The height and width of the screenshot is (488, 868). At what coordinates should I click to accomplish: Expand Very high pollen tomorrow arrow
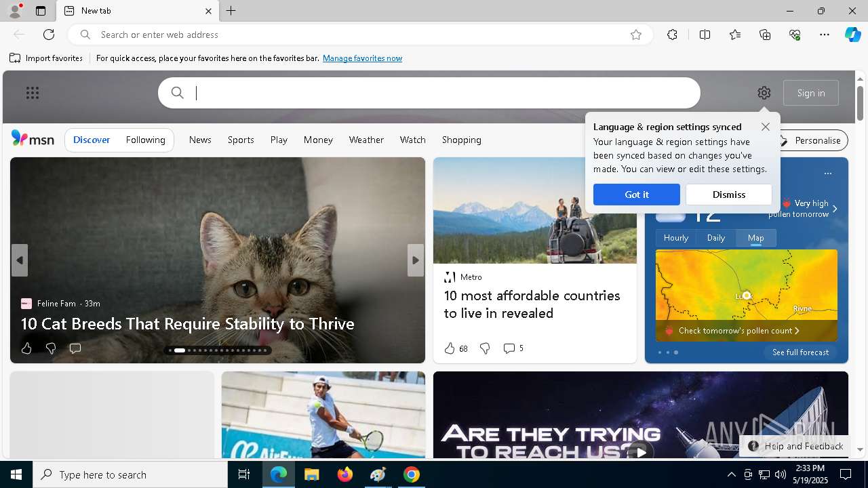click(835, 209)
